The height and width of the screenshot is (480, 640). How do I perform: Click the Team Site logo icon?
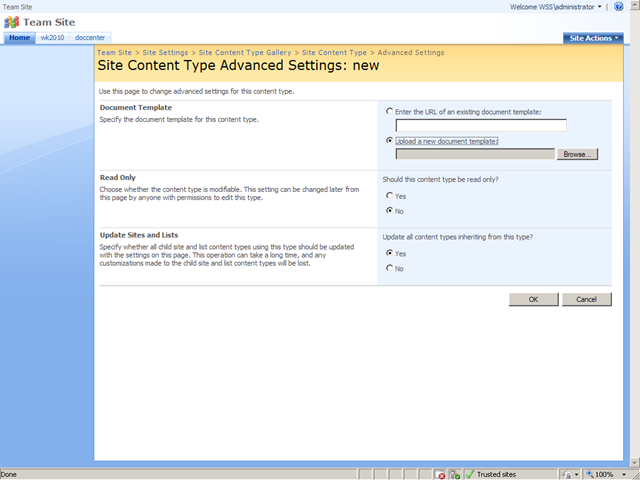11,22
